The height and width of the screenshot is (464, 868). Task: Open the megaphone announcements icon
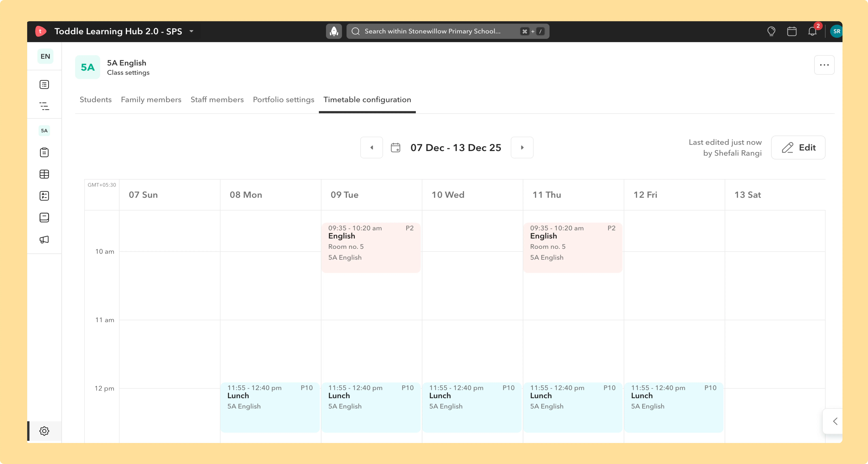44,239
